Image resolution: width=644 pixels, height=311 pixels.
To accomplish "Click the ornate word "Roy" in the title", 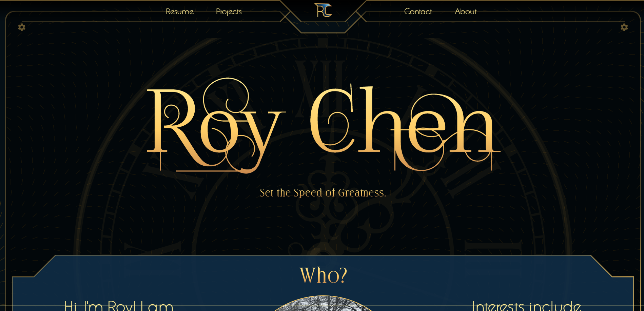I will pos(216,126).
